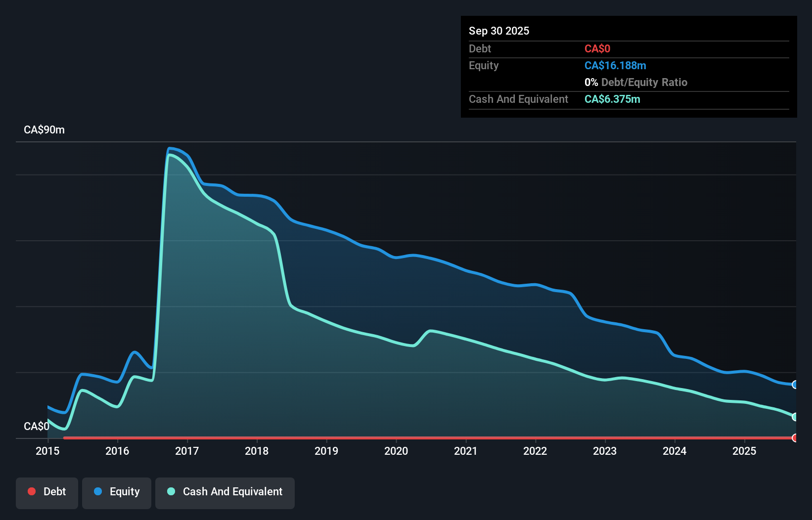Click the red dot inside the tooltip Debt row

(597, 48)
